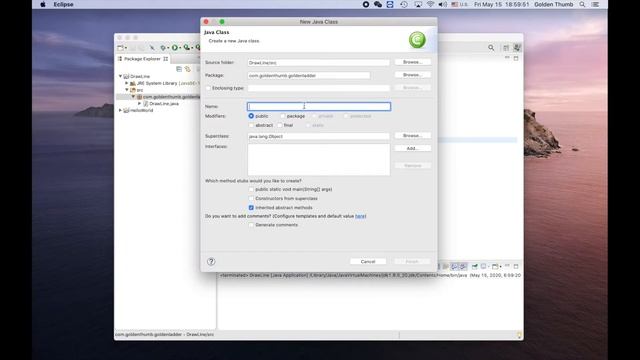
Task: Collapse the src folder node
Action: tap(127, 90)
